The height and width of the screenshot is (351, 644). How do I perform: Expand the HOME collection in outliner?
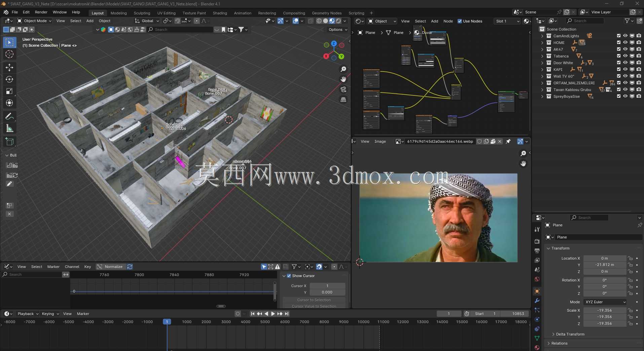tap(542, 43)
